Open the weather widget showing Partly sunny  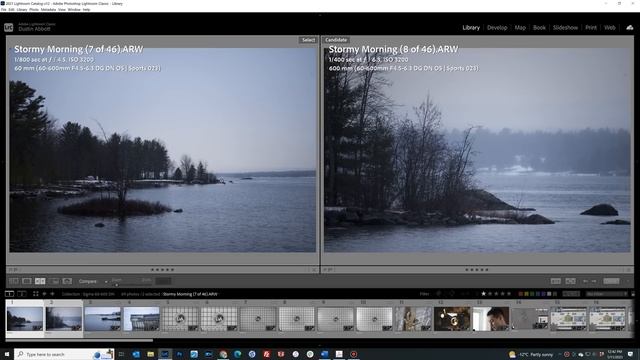[531, 354]
